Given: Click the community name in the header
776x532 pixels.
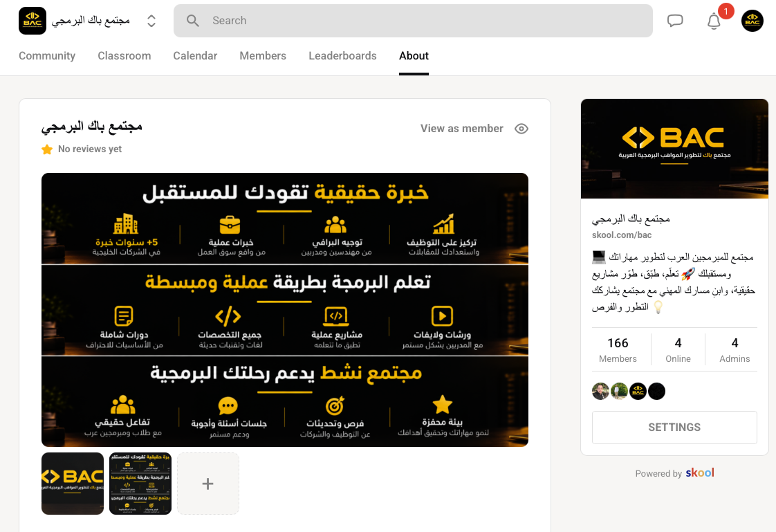Looking at the screenshot, I should pos(91,21).
